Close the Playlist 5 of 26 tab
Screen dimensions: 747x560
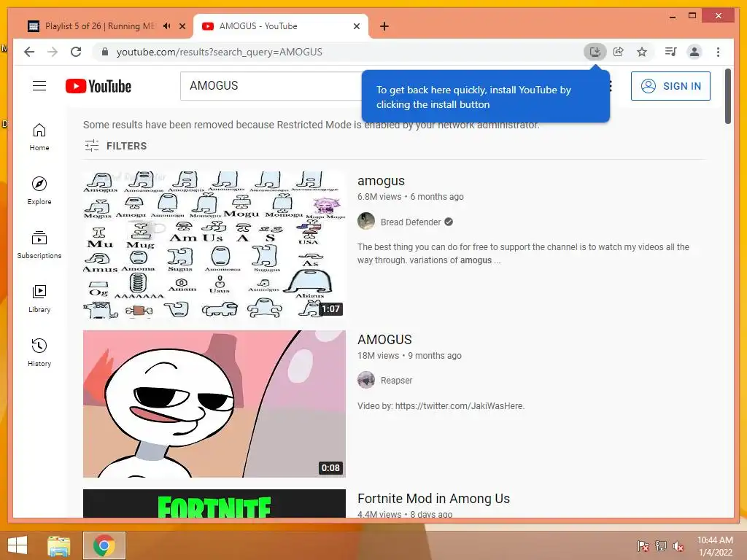pyautogui.click(x=182, y=26)
